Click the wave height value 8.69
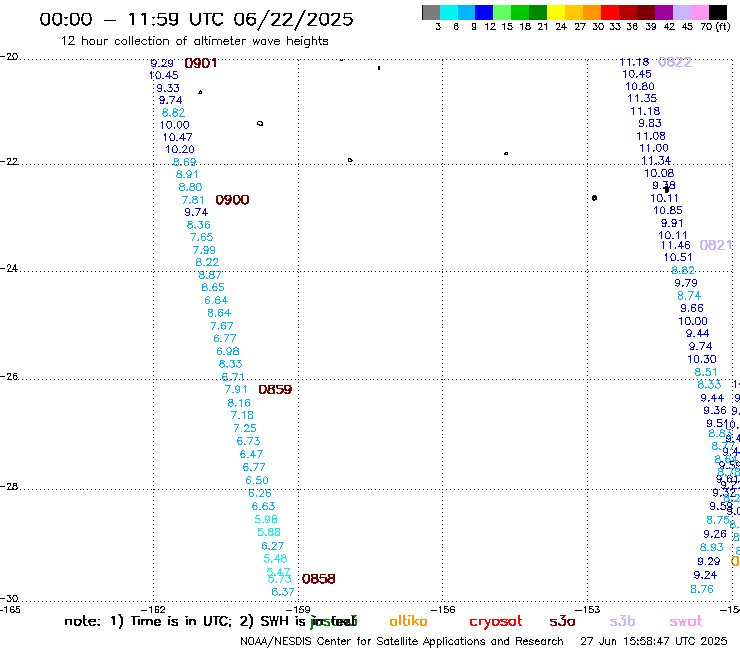The image size is (740, 650). coord(185,162)
